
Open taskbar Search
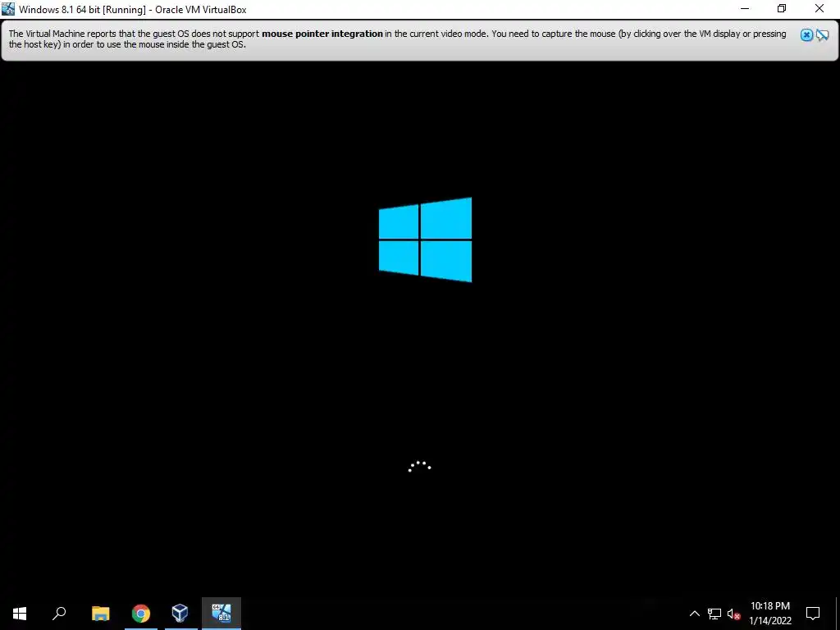(59, 614)
